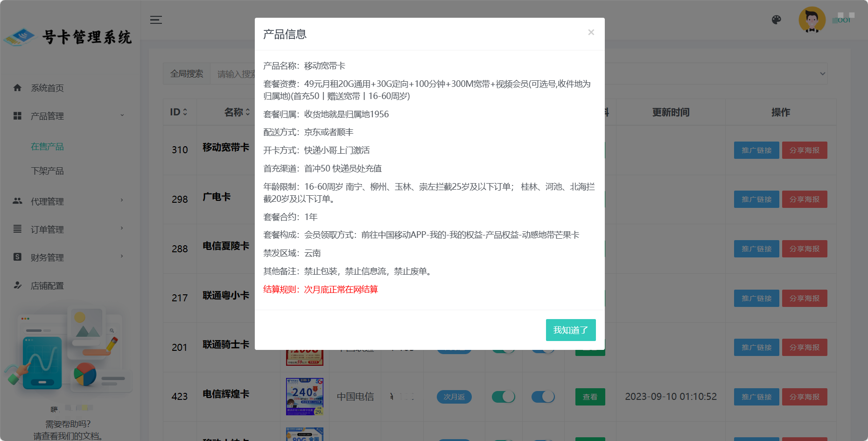Click product name 联通粤小卡 in table
This screenshot has width=868, height=441.
[226, 296]
